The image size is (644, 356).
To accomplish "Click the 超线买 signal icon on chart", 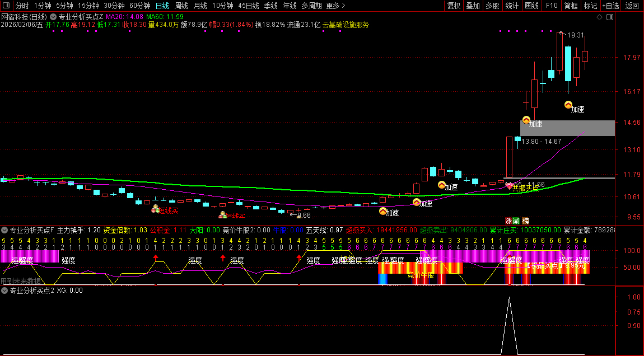I will click(x=156, y=209).
